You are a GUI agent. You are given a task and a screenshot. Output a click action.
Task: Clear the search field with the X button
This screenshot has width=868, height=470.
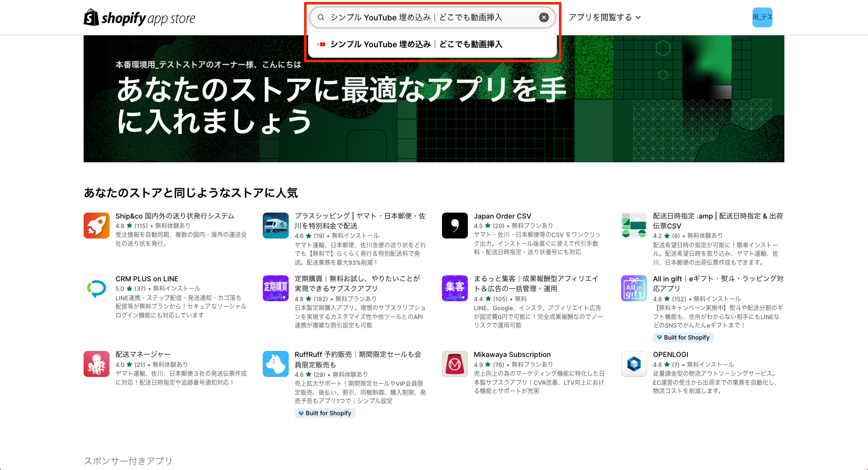coord(544,17)
